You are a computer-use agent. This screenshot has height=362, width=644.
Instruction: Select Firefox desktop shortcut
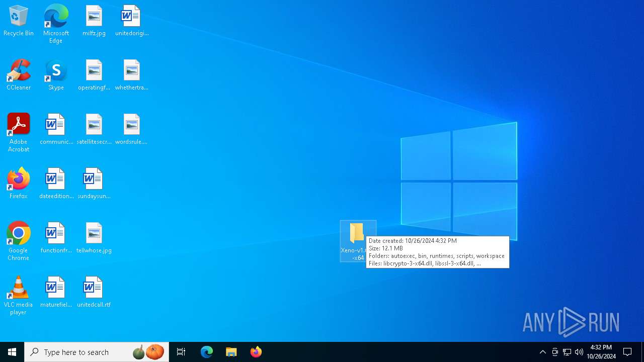click(x=19, y=184)
